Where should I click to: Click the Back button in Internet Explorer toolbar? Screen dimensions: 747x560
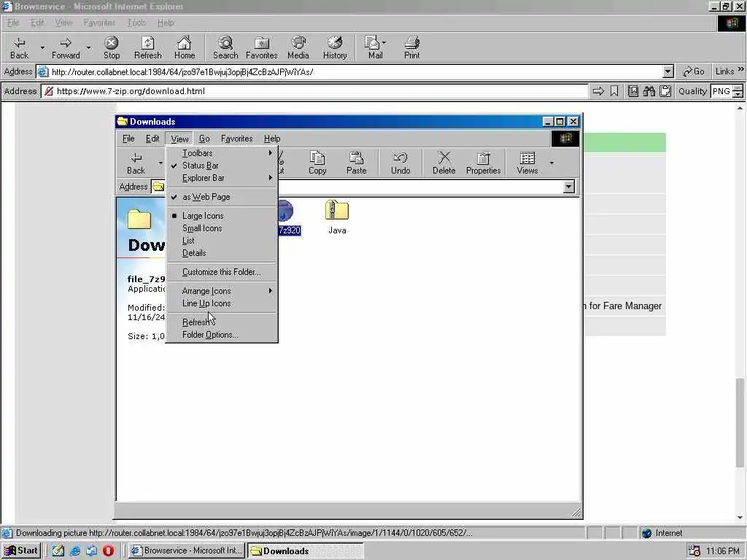[19, 47]
